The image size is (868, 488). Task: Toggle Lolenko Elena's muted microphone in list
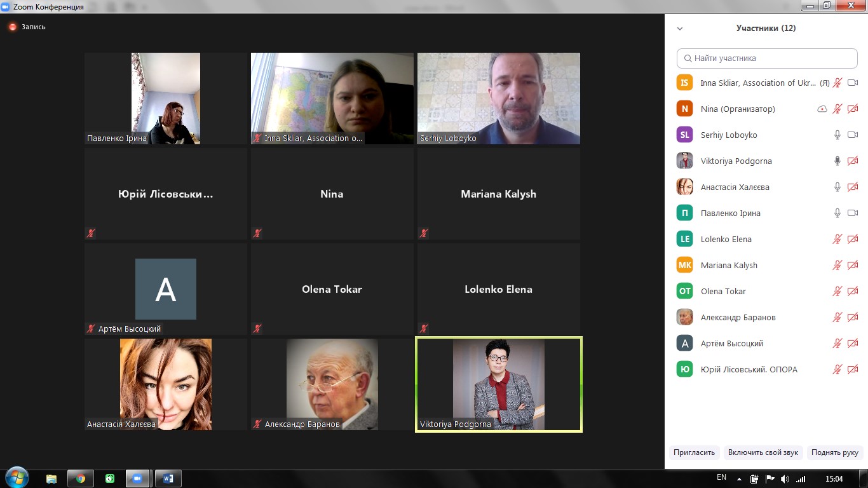(837, 240)
